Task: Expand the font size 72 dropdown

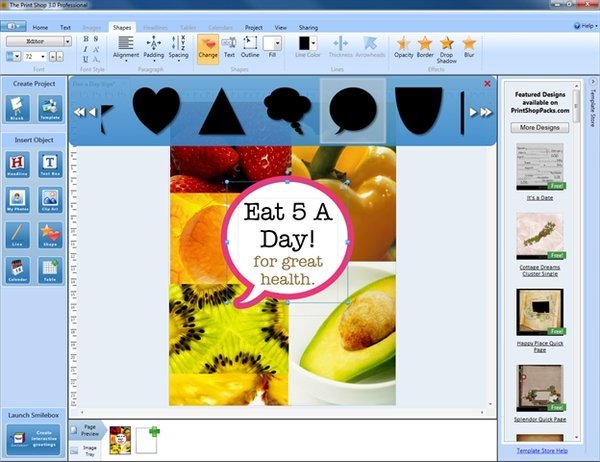Action: (42, 57)
